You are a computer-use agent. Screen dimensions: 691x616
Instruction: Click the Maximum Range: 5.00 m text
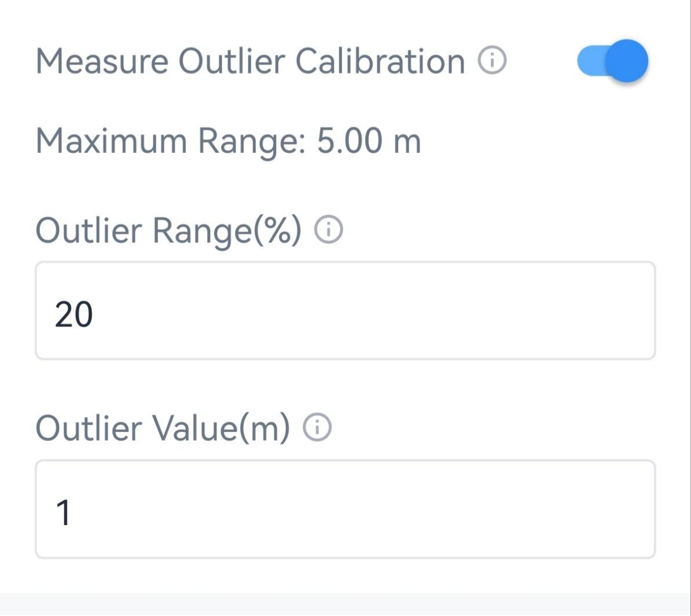click(x=228, y=141)
